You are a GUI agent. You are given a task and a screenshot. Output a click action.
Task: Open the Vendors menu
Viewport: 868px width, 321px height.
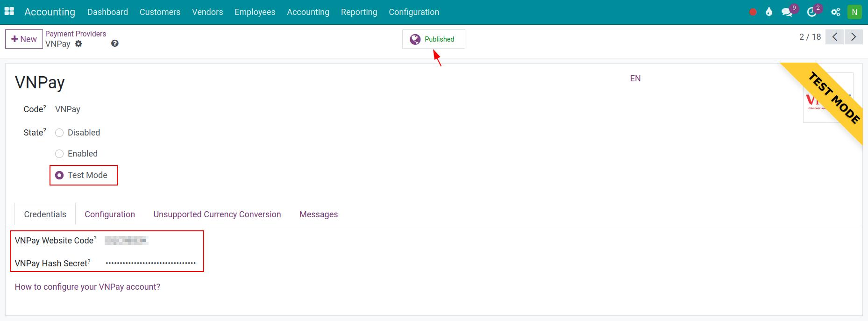(x=207, y=12)
